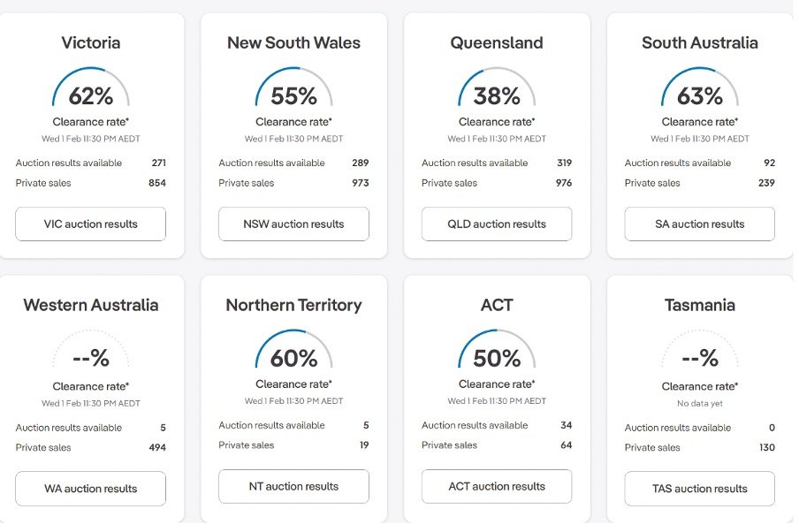Click Queensland private sales count 976
Image resolution: width=799 pixels, height=532 pixels.
coord(564,183)
